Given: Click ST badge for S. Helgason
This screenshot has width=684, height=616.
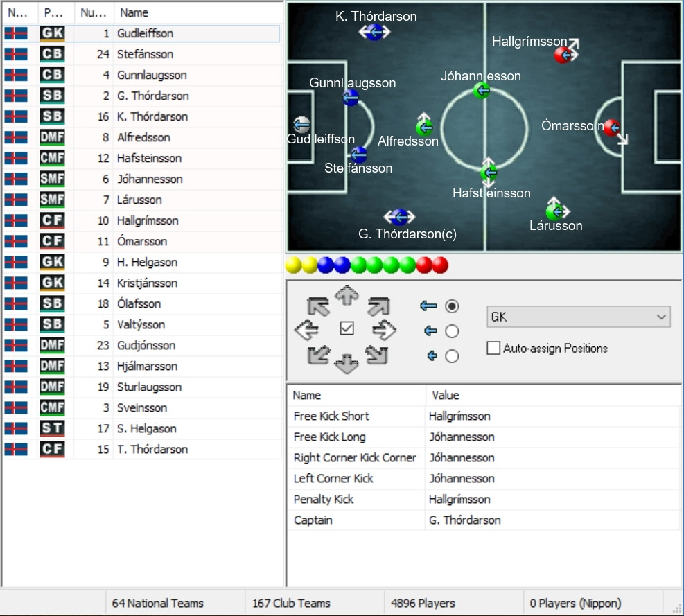Looking at the screenshot, I should 53,428.
